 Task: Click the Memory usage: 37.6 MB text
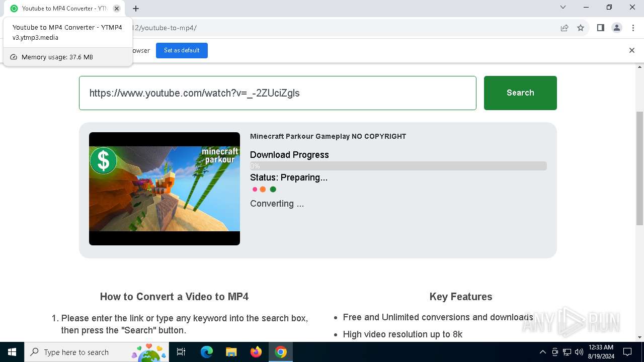(x=57, y=57)
